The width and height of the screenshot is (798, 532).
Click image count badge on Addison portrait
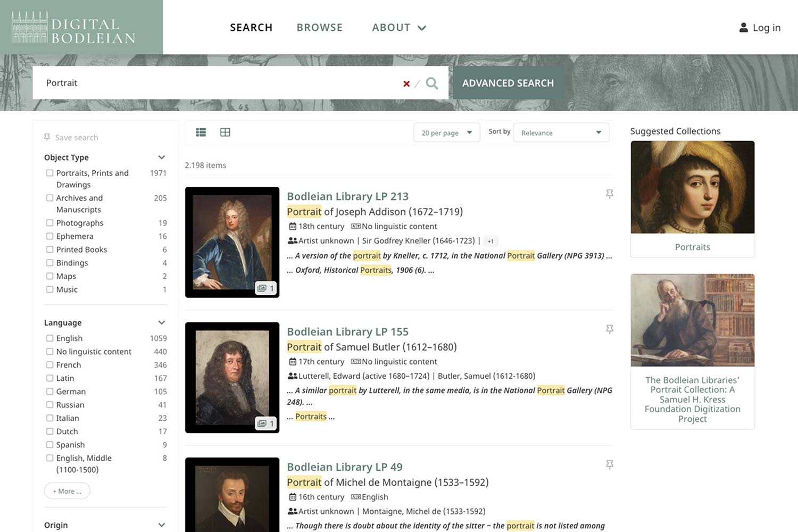click(265, 288)
